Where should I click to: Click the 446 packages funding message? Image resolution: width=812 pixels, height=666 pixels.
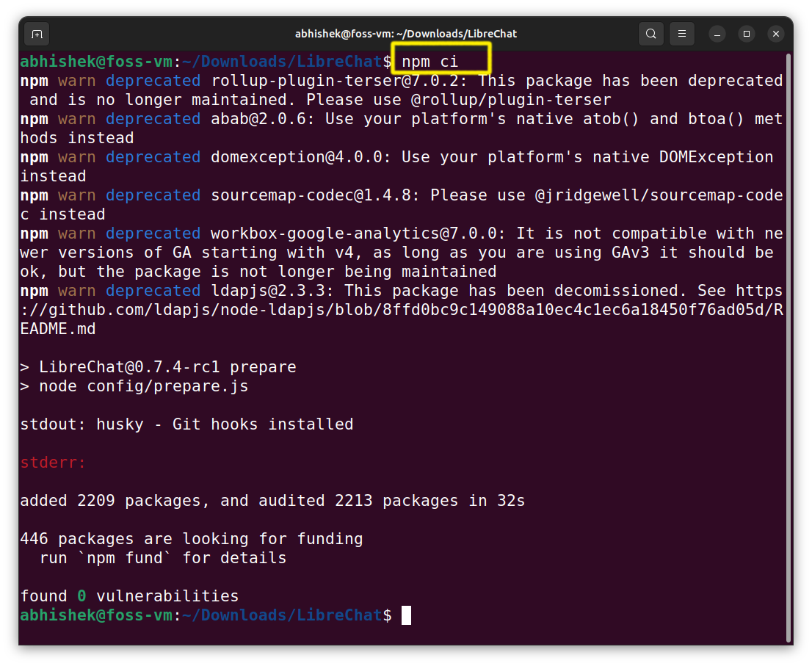tap(191, 538)
